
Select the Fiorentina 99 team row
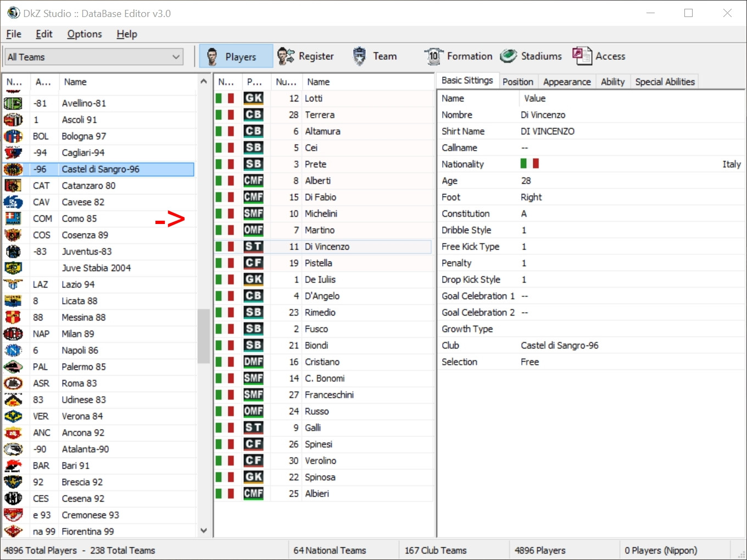[x=99, y=531]
